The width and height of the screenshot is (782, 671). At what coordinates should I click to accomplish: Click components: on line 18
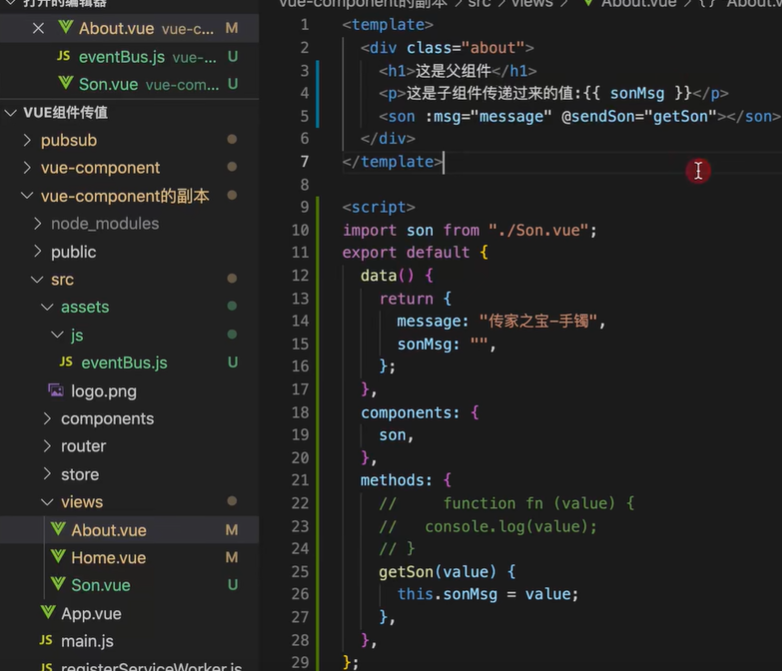(410, 413)
